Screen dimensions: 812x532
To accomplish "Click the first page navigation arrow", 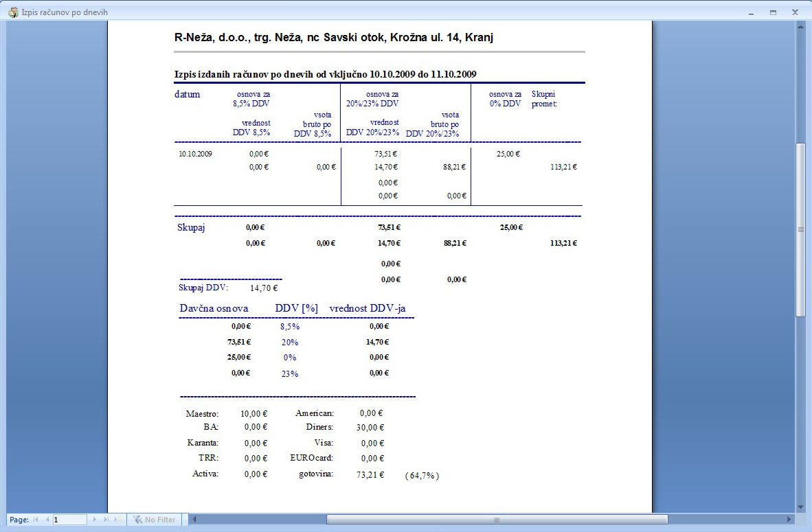I will click(35, 520).
